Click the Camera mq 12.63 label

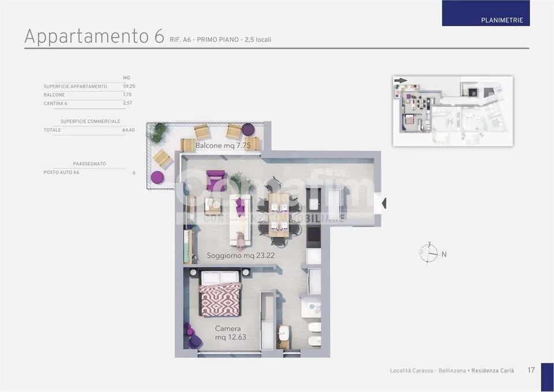point(230,333)
